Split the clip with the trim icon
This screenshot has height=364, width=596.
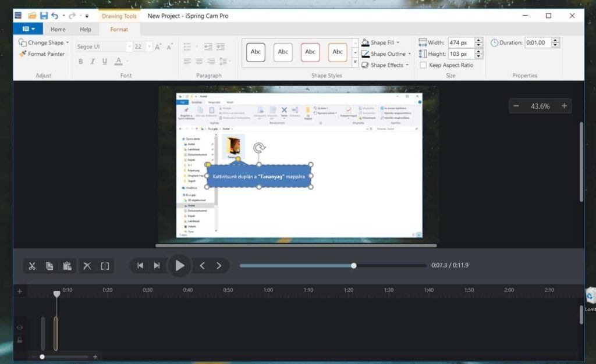tap(104, 266)
